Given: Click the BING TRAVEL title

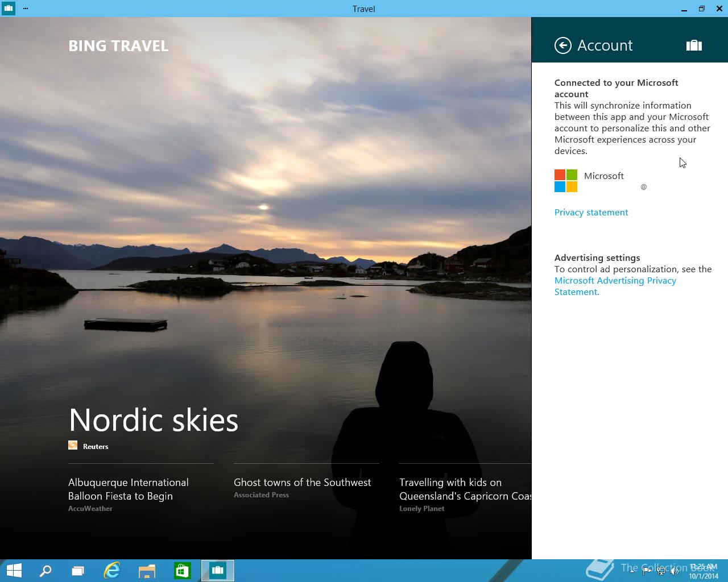Looking at the screenshot, I should pyautogui.click(x=118, y=46).
